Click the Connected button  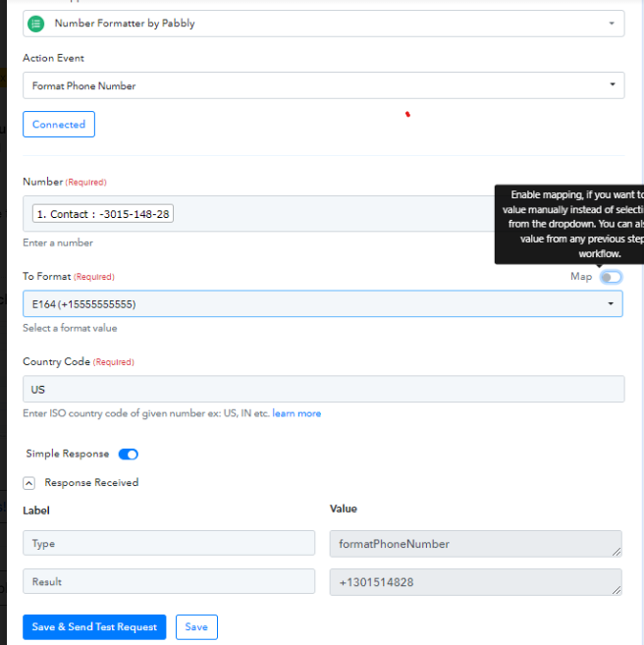(59, 125)
